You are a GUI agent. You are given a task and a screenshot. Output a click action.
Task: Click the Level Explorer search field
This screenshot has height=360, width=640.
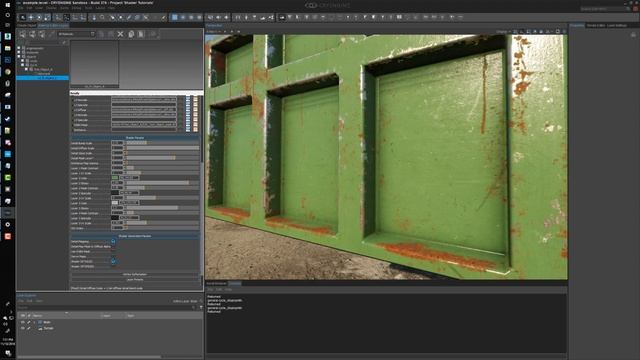[x=105, y=307]
